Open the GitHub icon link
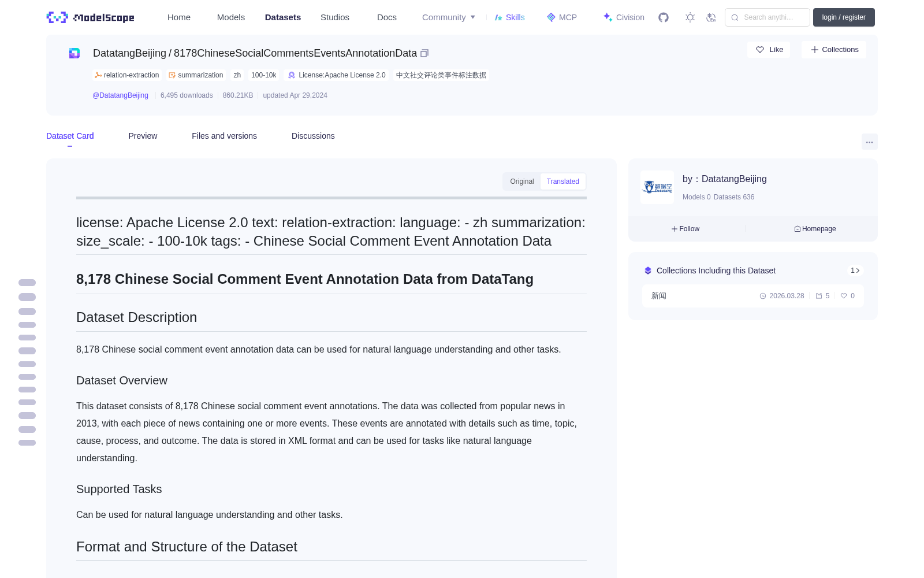This screenshot has width=924, height=578. pyautogui.click(x=664, y=17)
